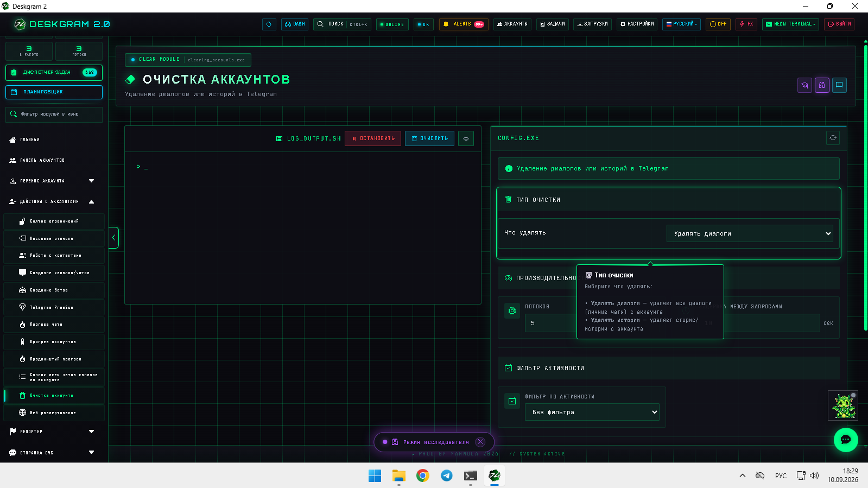Open File Explorer from the taskbar
Image resolution: width=868 pixels, height=488 pixels.
click(x=399, y=476)
